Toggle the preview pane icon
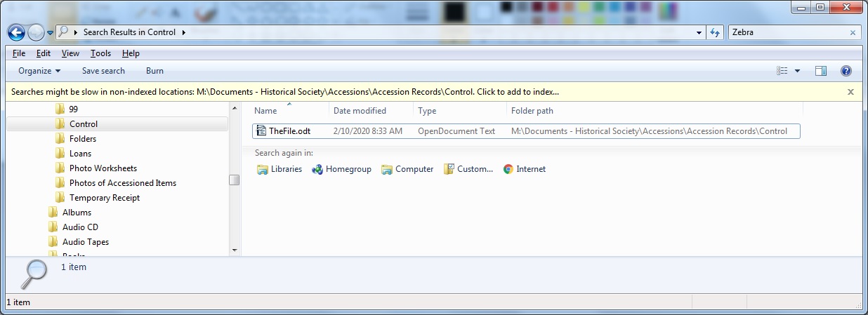Screen dimensions: 868x315 tap(820, 71)
